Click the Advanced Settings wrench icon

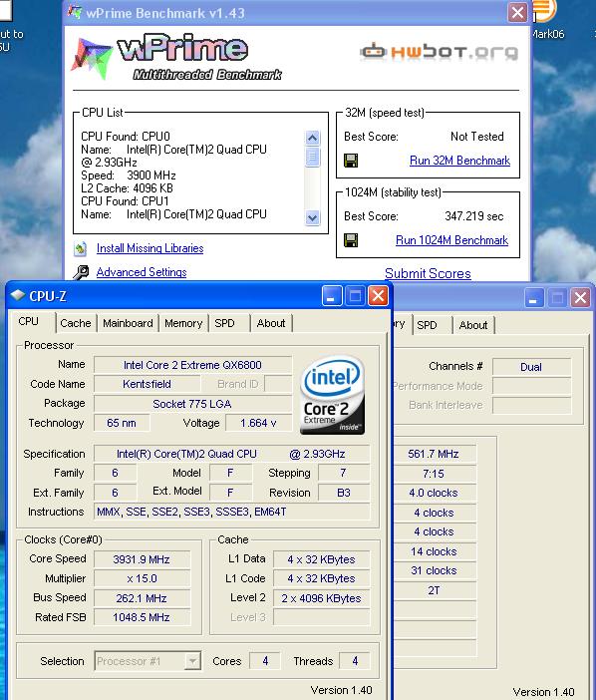(81, 272)
